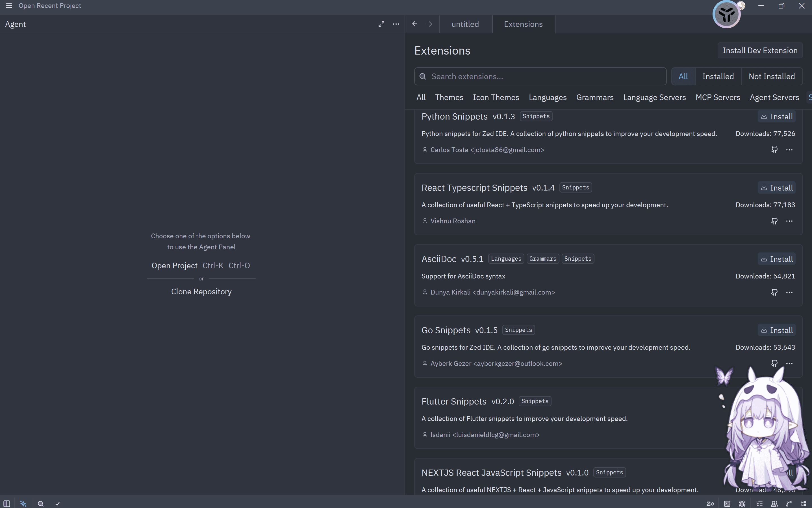This screenshot has width=812, height=508.
Task: Open Recent Project in title bar
Action: tap(50, 6)
